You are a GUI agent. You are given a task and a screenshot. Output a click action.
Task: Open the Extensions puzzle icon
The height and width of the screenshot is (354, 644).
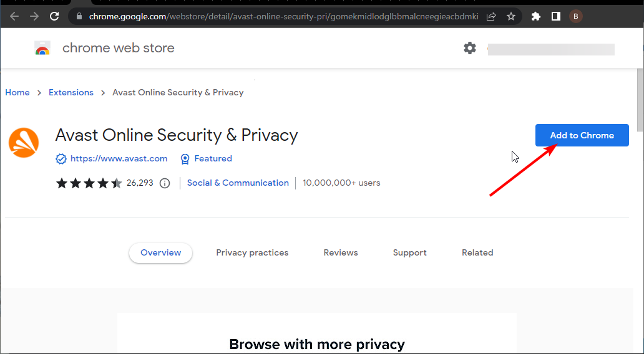click(536, 16)
